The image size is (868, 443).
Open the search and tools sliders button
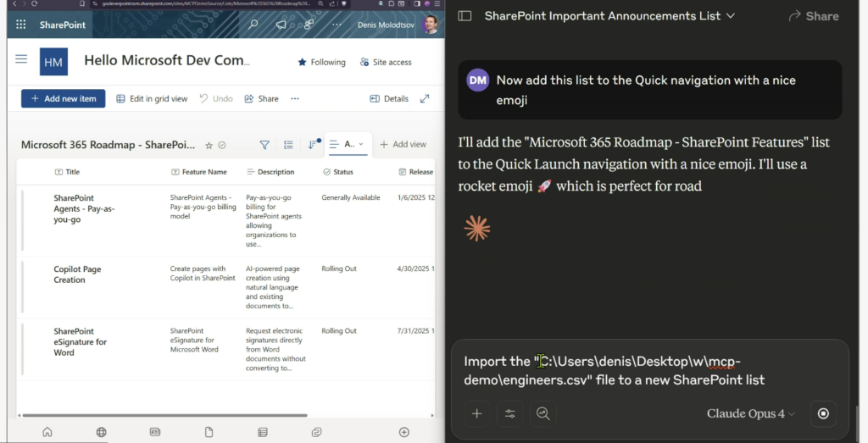pyautogui.click(x=509, y=413)
